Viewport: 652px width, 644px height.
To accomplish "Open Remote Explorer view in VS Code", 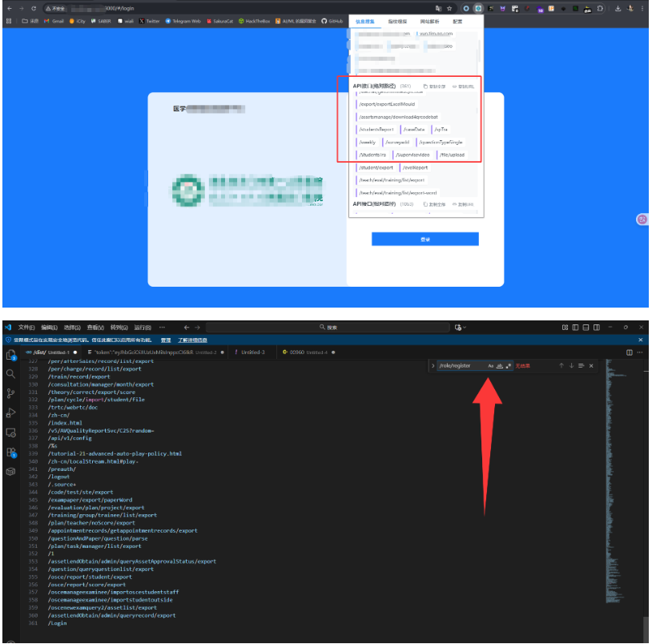I will click(x=10, y=433).
